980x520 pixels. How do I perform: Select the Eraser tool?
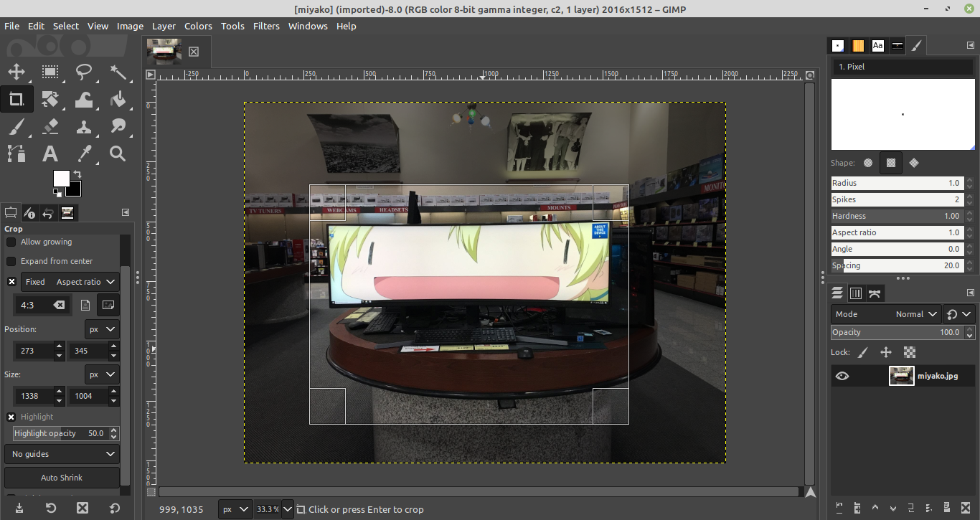pyautogui.click(x=50, y=126)
